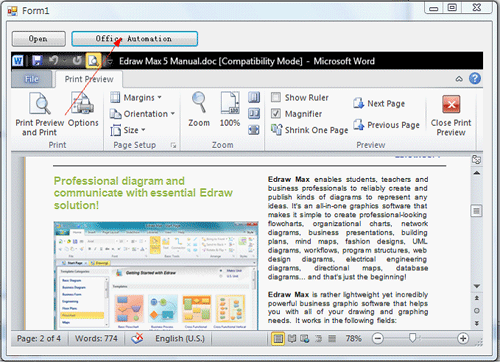Click the embedded Edraw screenshot image
This screenshot has width=500, height=362.
pos(156,275)
